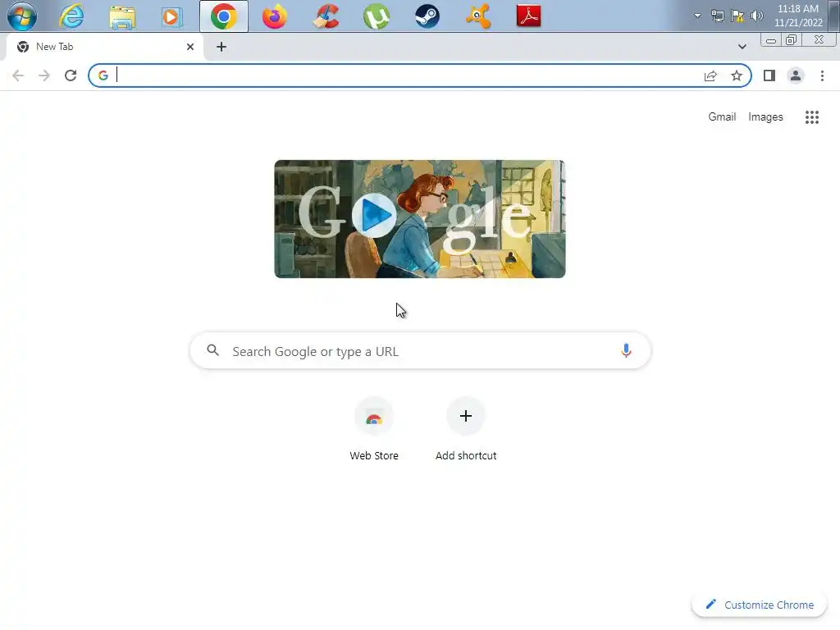Select the Chrome taskbar button

click(x=224, y=16)
